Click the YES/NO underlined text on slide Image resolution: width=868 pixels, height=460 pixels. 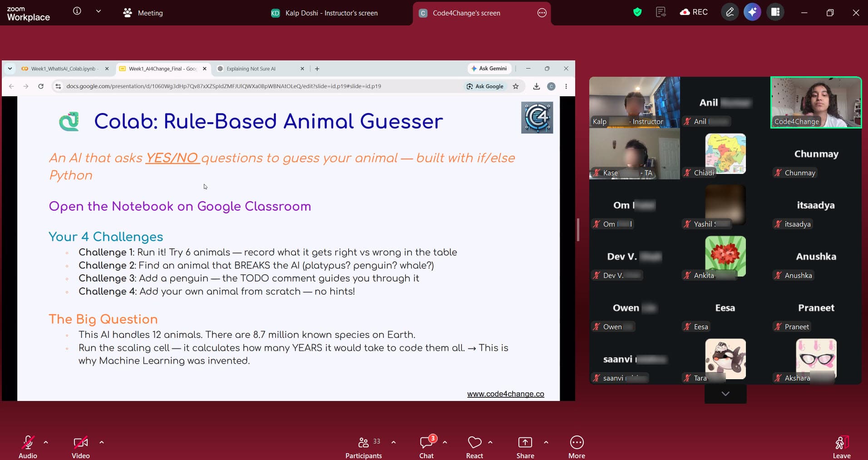[x=173, y=158]
